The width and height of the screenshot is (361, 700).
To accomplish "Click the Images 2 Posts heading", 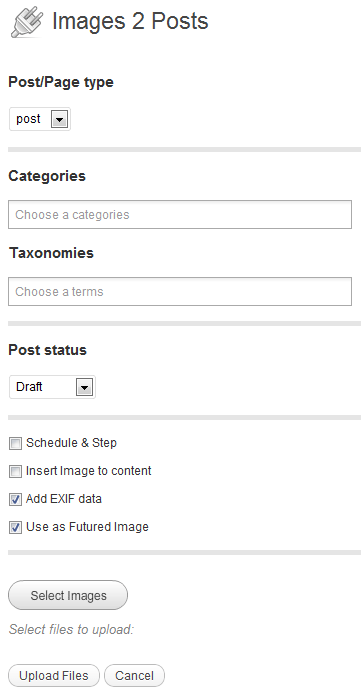I will point(130,21).
